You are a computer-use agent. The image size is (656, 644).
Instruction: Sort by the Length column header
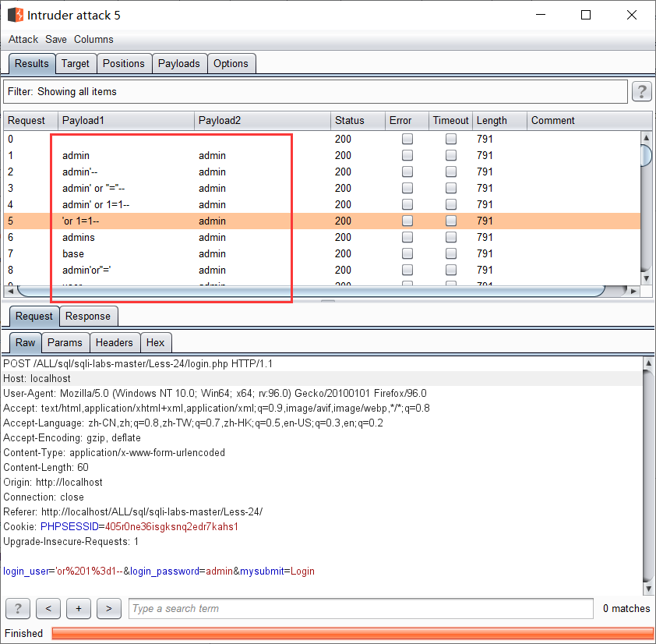(499, 121)
